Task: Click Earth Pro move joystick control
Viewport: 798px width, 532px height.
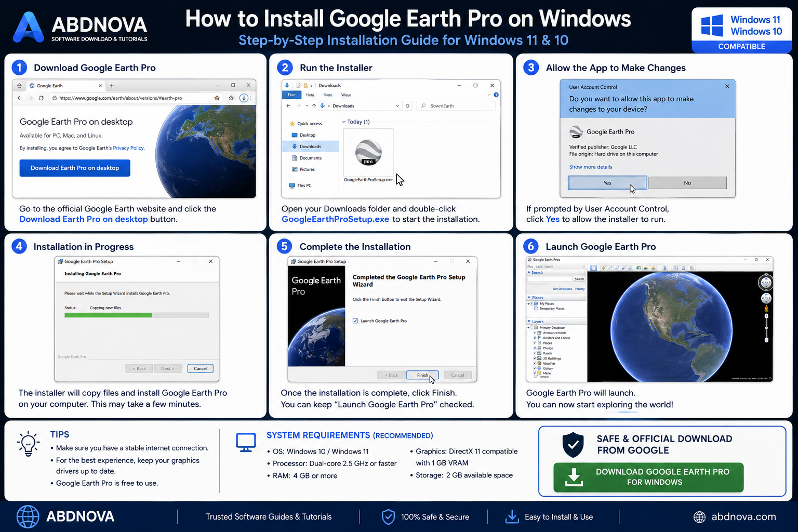Action: click(766, 298)
